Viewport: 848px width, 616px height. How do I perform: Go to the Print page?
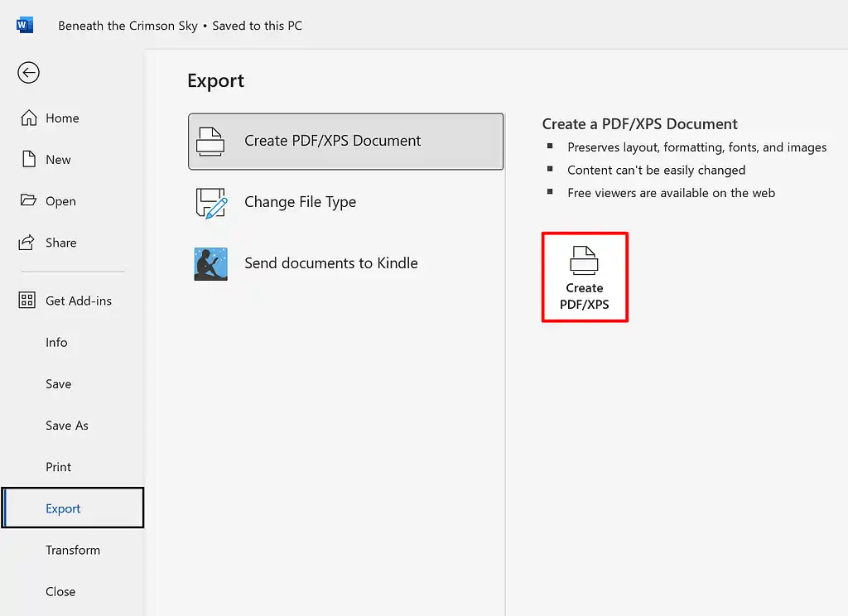[58, 466]
